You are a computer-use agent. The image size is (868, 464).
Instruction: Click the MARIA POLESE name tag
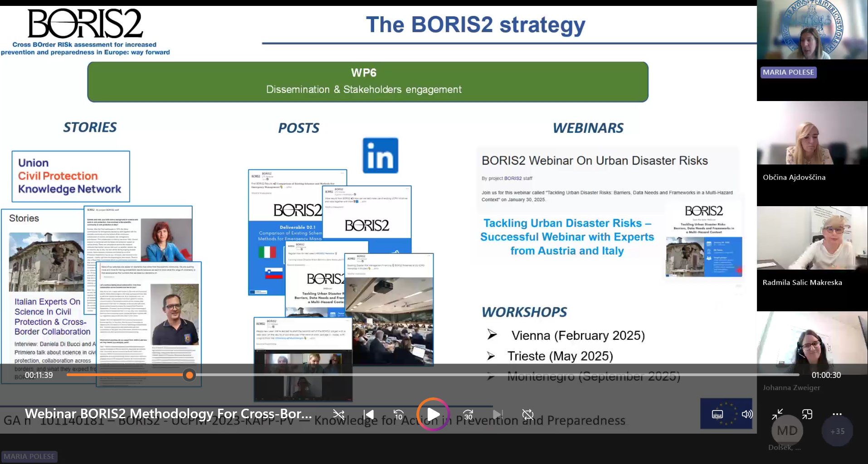788,72
